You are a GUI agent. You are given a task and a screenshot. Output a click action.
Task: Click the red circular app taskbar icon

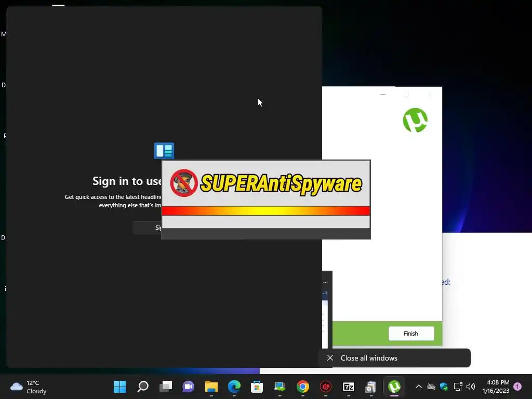pyautogui.click(x=326, y=387)
